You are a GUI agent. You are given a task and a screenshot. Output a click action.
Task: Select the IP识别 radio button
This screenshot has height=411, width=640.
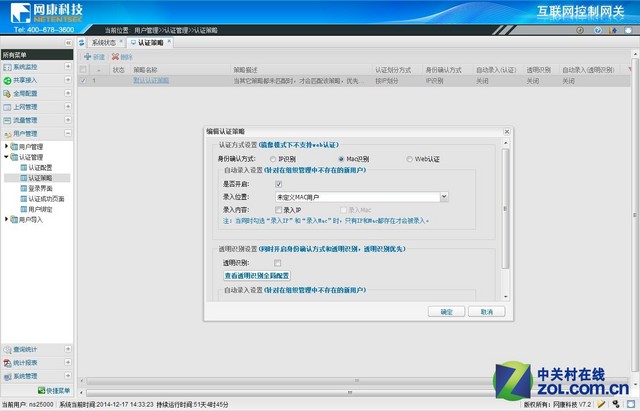(x=273, y=159)
